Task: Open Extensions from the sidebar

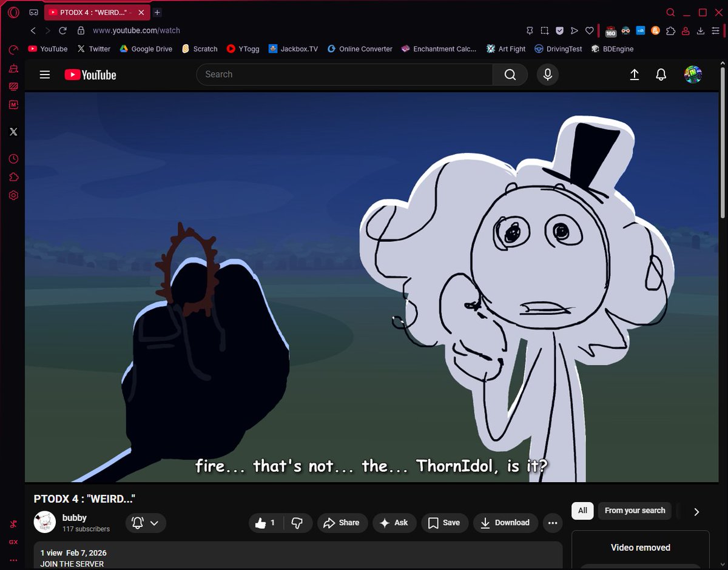Action: [13, 177]
